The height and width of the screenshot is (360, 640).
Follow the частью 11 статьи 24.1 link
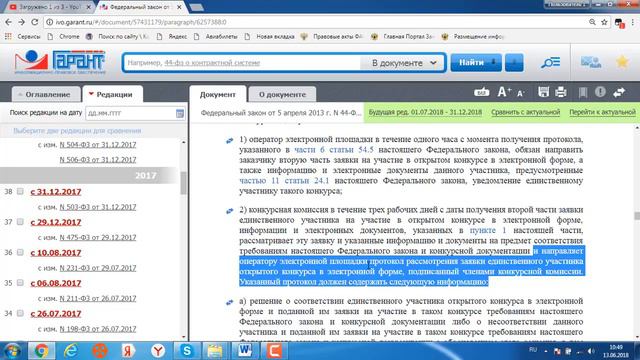284,180
